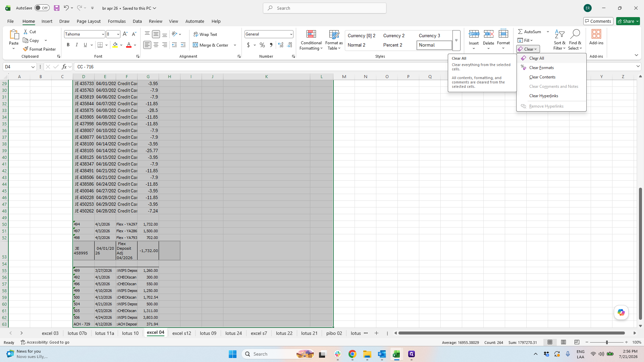Increase the cell indent

click(x=183, y=45)
